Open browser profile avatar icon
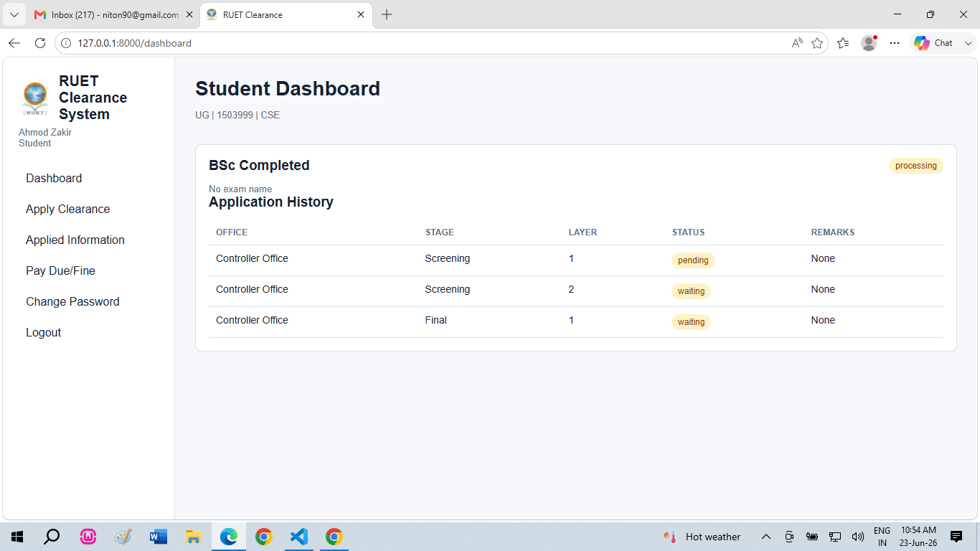This screenshot has height=551, width=980. coord(869,43)
